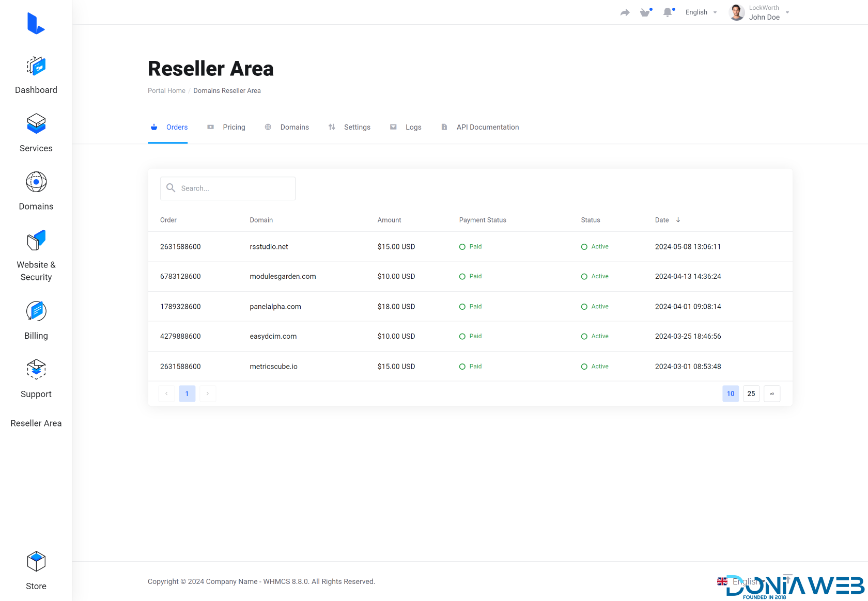Image resolution: width=868 pixels, height=601 pixels.
Task: Click the Domains tab globe icon
Action: (268, 127)
